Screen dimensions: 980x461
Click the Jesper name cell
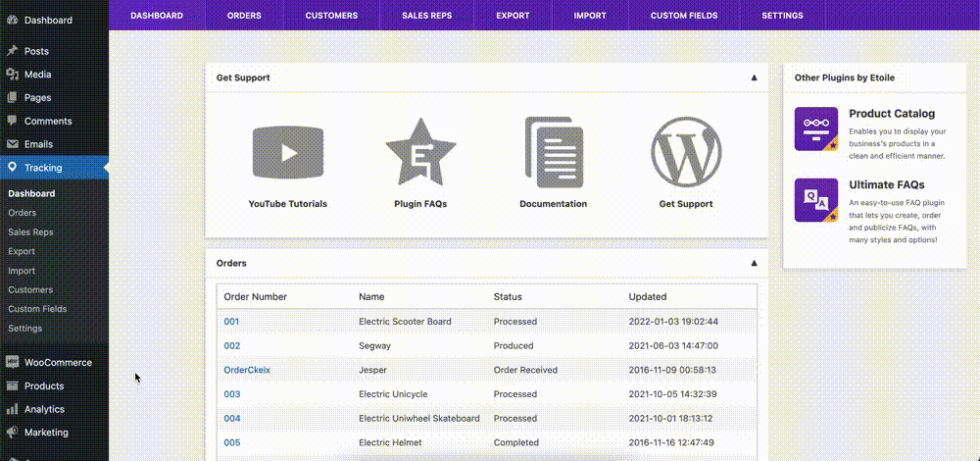point(372,371)
